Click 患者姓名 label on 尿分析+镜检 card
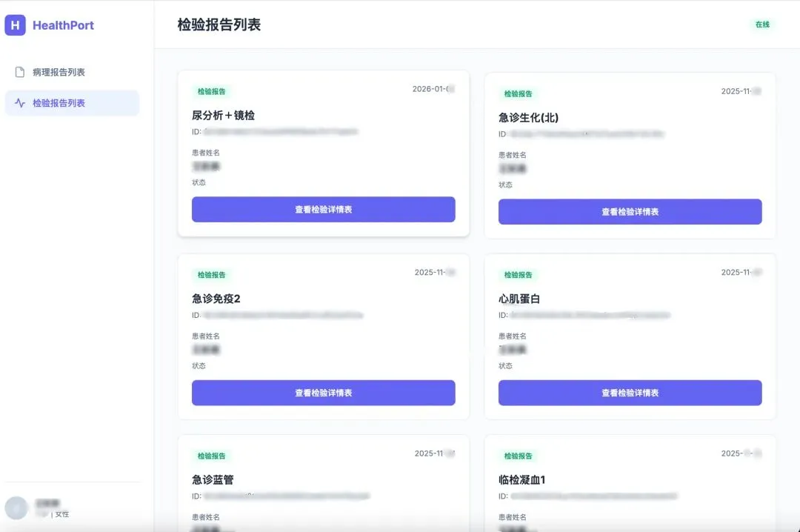This screenshot has width=800, height=532. [x=206, y=153]
